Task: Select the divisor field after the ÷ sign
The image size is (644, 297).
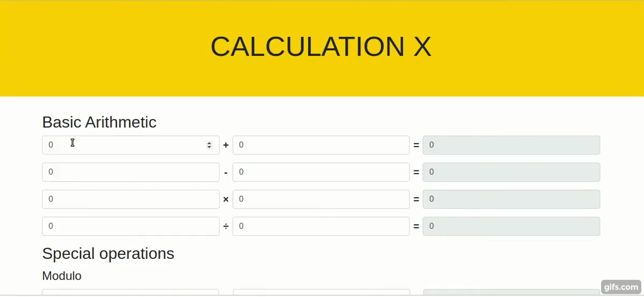Action: point(321,226)
